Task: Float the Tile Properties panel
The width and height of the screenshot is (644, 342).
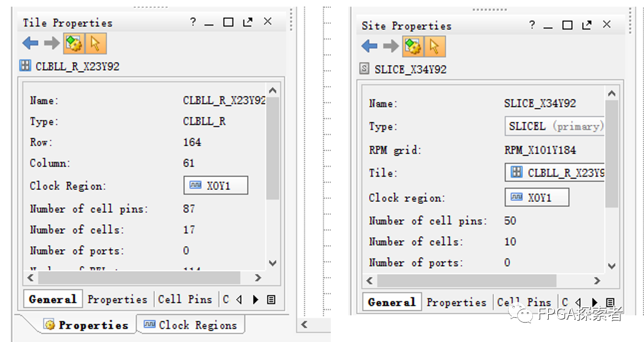Action: click(248, 22)
